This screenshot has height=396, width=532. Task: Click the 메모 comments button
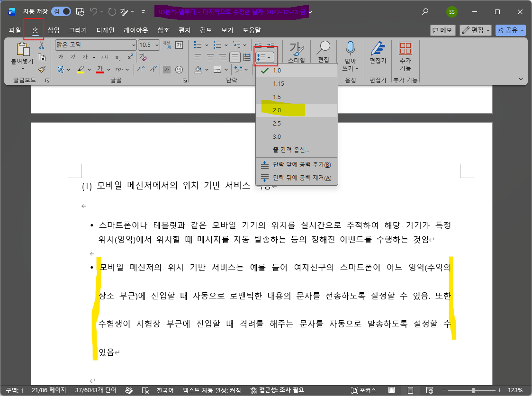click(442, 30)
